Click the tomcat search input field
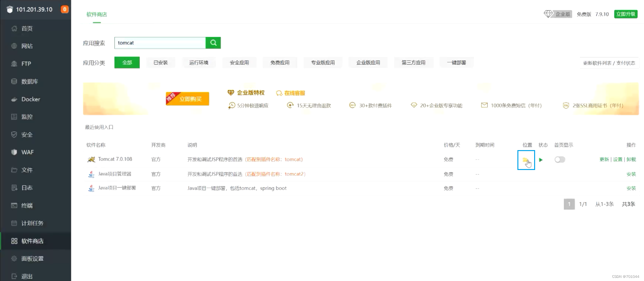Image resolution: width=644 pixels, height=281 pixels. [160, 43]
